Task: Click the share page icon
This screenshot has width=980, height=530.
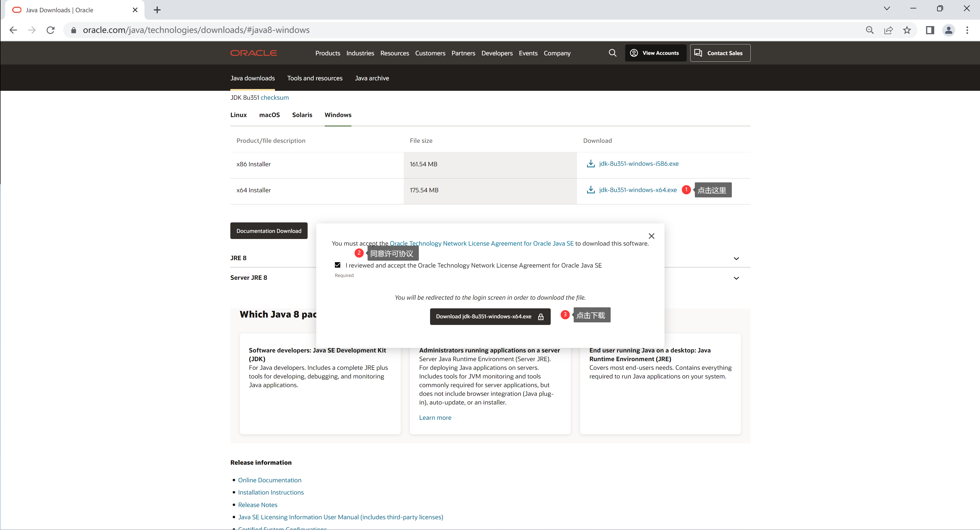Action: (888, 30)
